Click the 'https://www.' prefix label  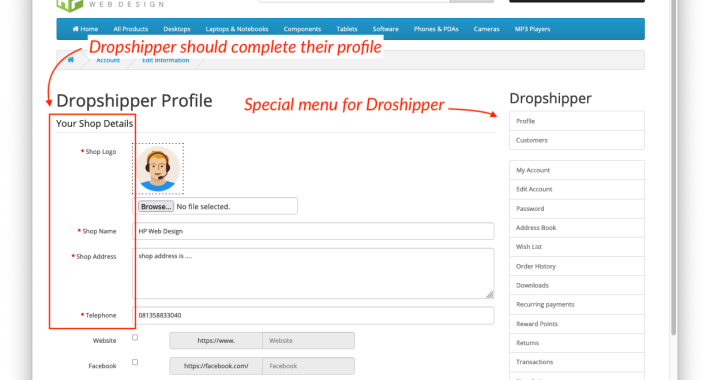216,341
